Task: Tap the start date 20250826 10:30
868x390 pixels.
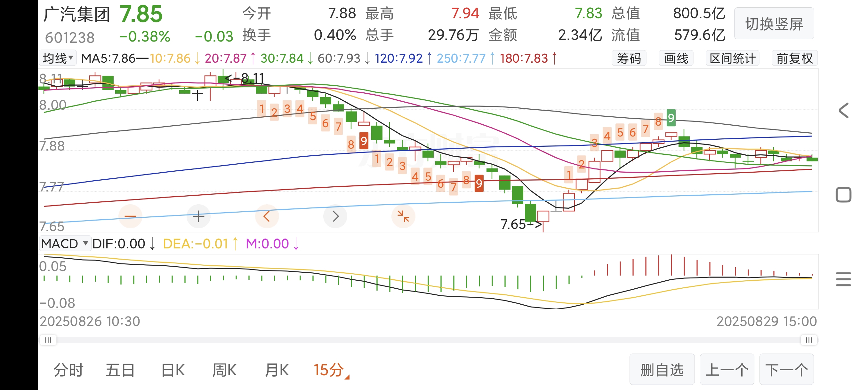Action: [x=90, y=321]
